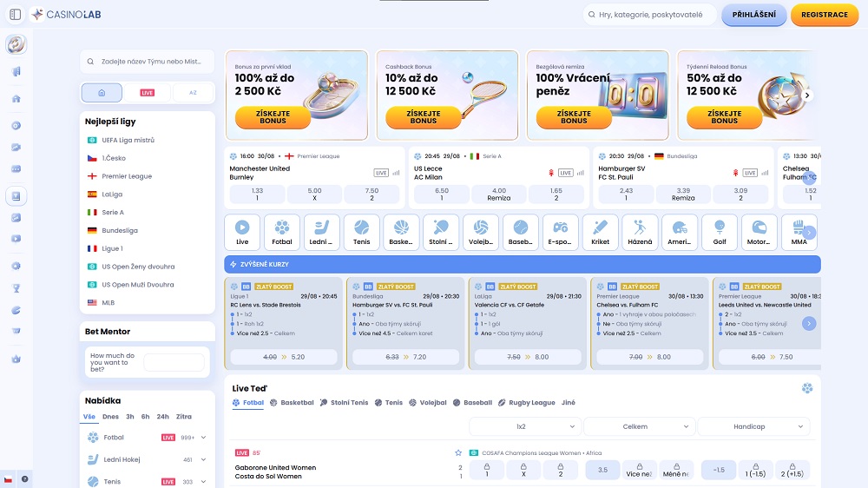The width and height of the screenshot is (868, 488).
Task: Select the American football category icon
Action: tap(680, 232)
